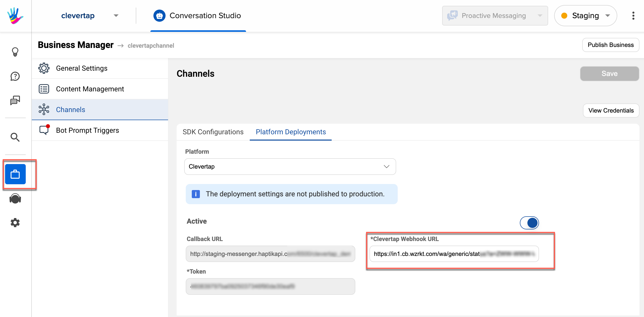Open the three-dot more options menu

click(x=633, y=16)
